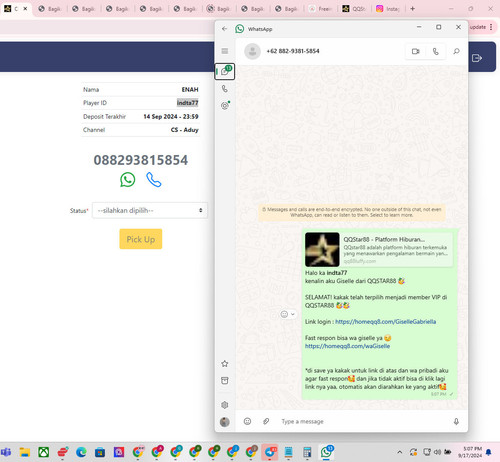500x462 pixels.
Task: Click the phone number 088293815854
Action: tap(141, 160)
